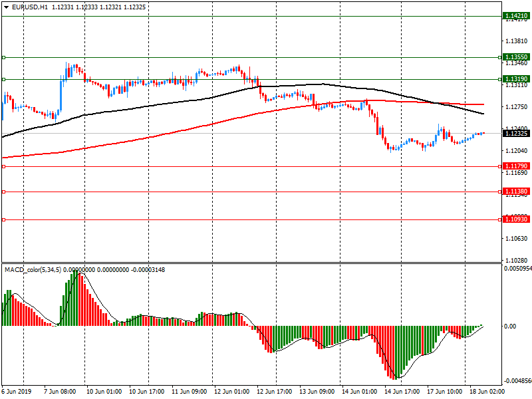Click the 11 Jun 09:00 time axis label
This screenshot has height=399, width=532.
tap(190, 391)
